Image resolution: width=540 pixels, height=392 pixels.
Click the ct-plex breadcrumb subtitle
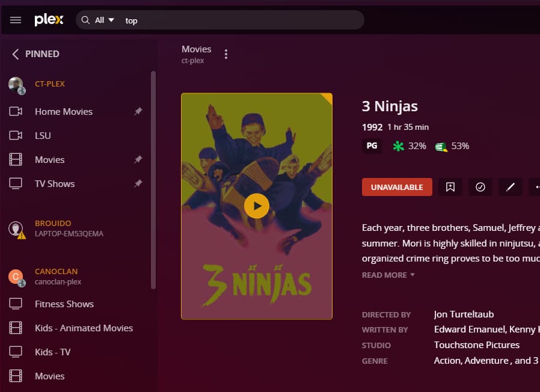[x=192, y=61]
